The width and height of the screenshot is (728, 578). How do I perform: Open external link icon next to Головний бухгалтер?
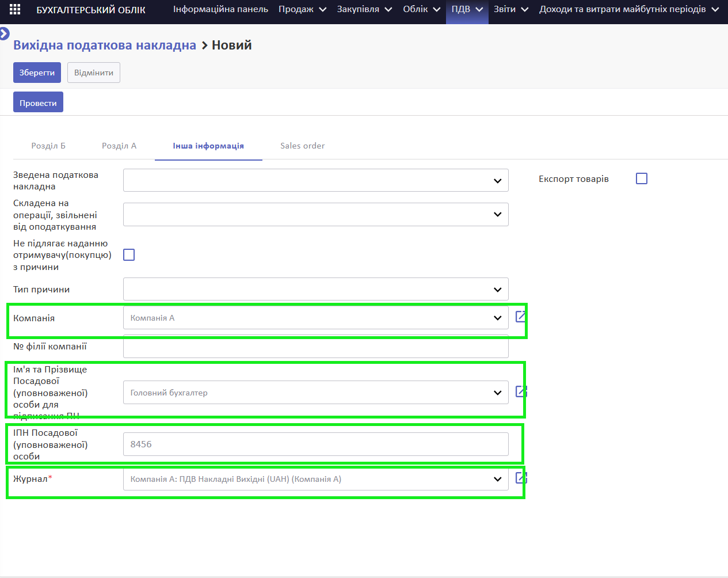pos(521,391)
